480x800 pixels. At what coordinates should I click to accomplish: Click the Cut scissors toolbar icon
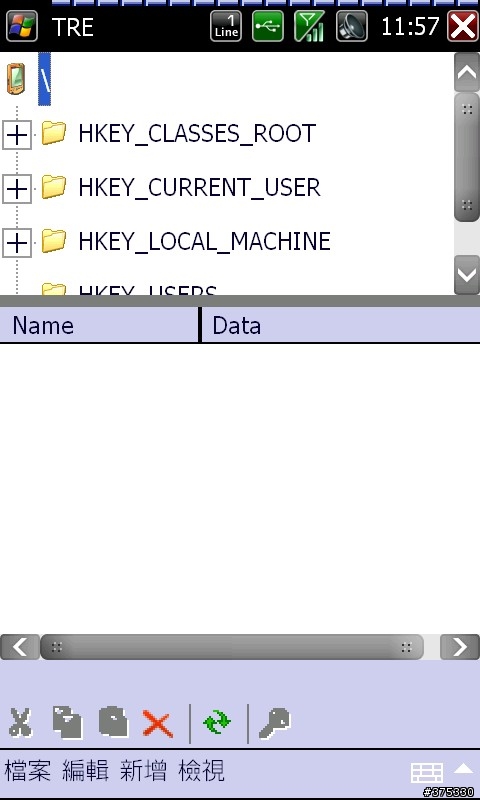pos(20,722)
